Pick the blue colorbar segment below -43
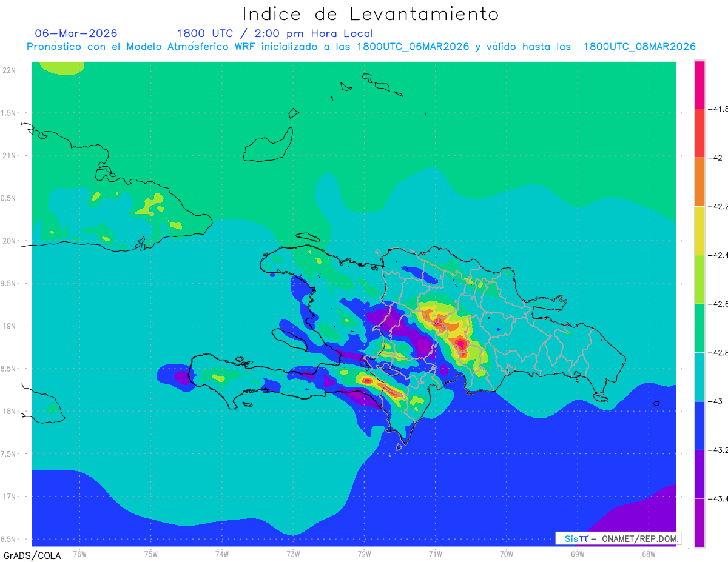728x562 pixels. point(699,425)
